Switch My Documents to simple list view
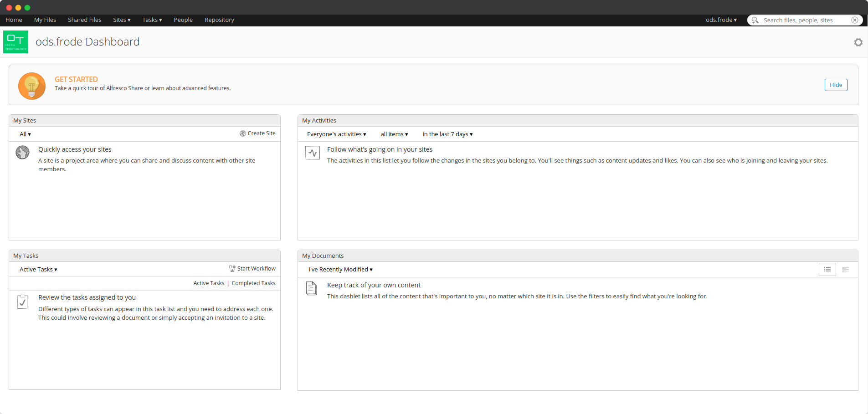 click(827, 270)
